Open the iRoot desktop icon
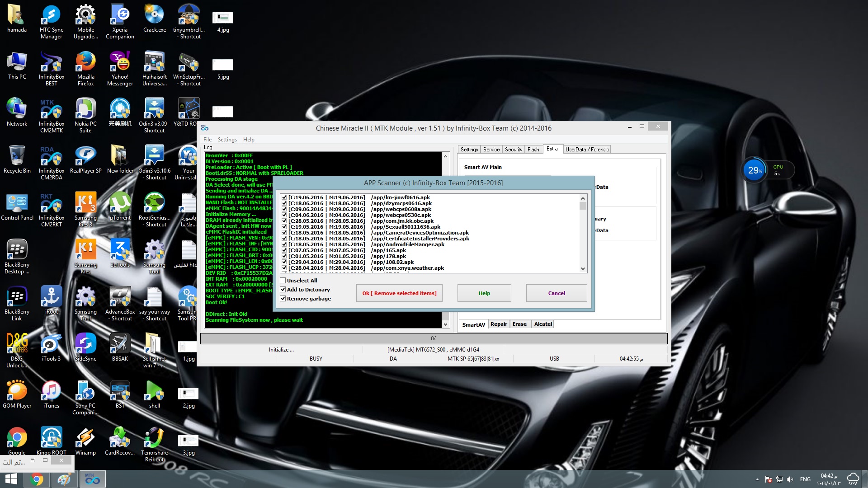 coord(51,300)
